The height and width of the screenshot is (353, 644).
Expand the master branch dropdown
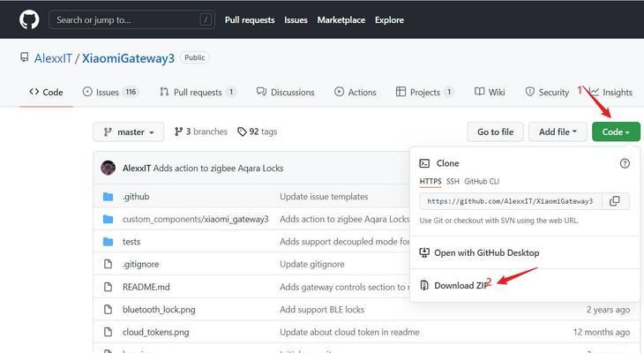click(x=129, y=131)
